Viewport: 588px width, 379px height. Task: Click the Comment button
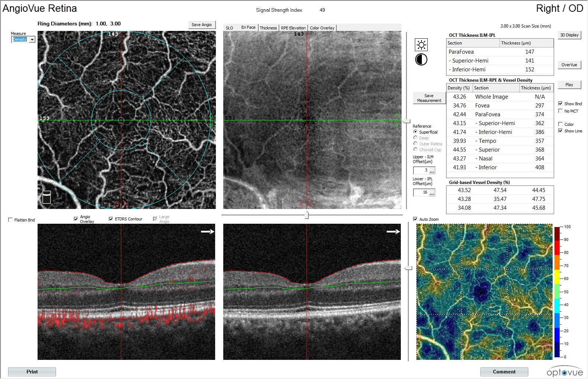(x=504, y=372)
